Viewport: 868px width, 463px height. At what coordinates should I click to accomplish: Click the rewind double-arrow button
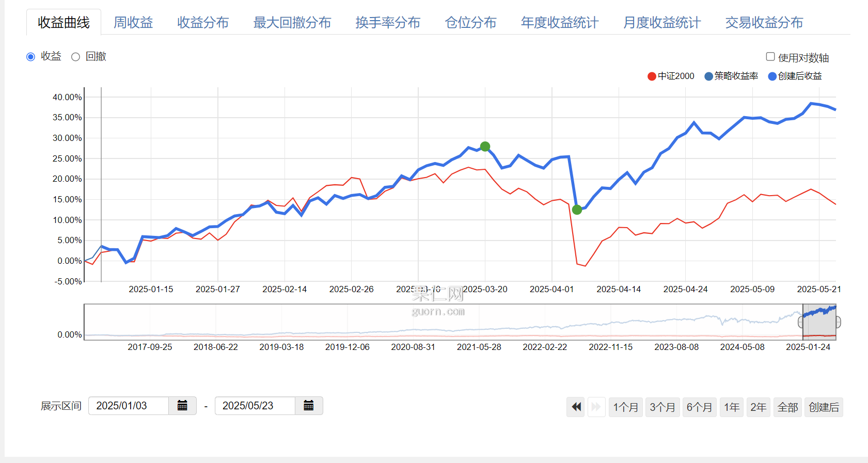coord(576,407)
